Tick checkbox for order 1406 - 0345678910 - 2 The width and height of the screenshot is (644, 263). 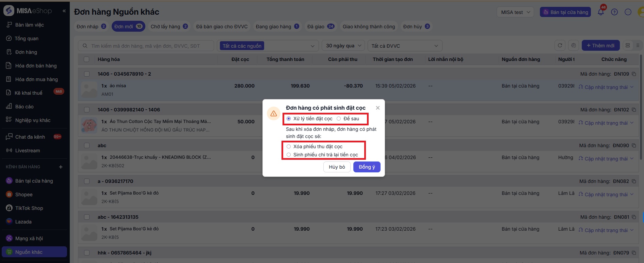tap(86, 74)
